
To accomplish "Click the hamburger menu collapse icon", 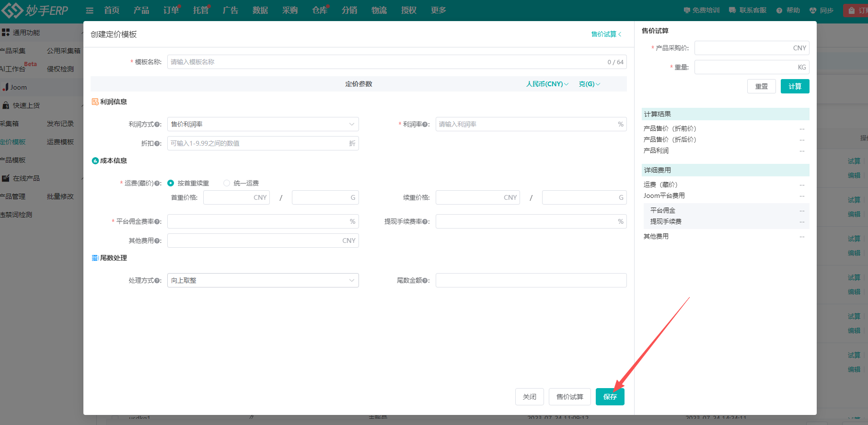I will tap(90, 11).
